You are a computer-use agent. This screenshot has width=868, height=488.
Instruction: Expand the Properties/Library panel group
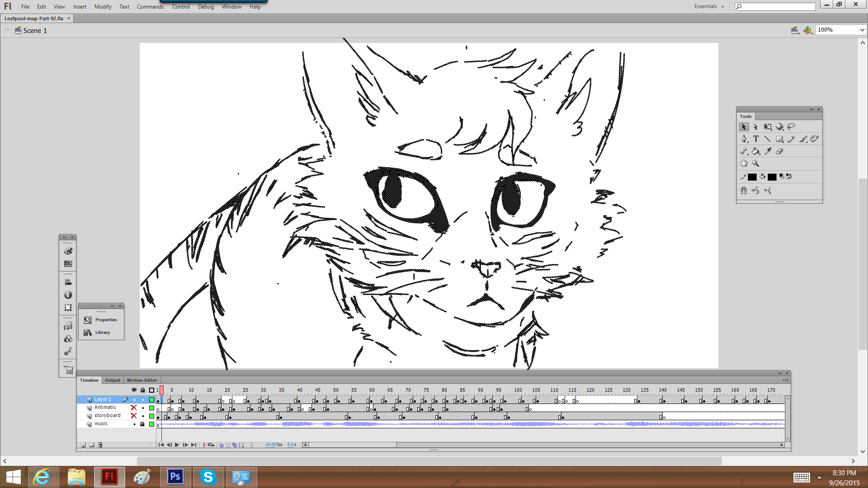coord(113,306)
